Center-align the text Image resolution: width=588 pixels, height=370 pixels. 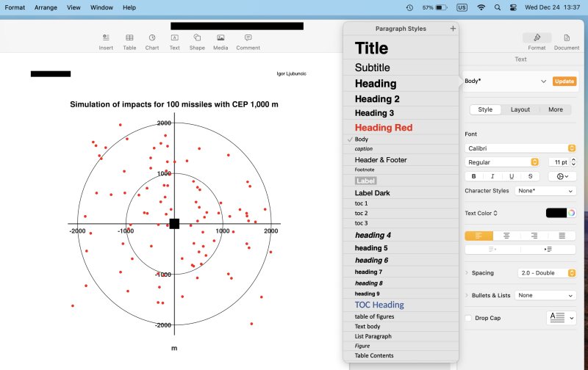tap(506, 236)
